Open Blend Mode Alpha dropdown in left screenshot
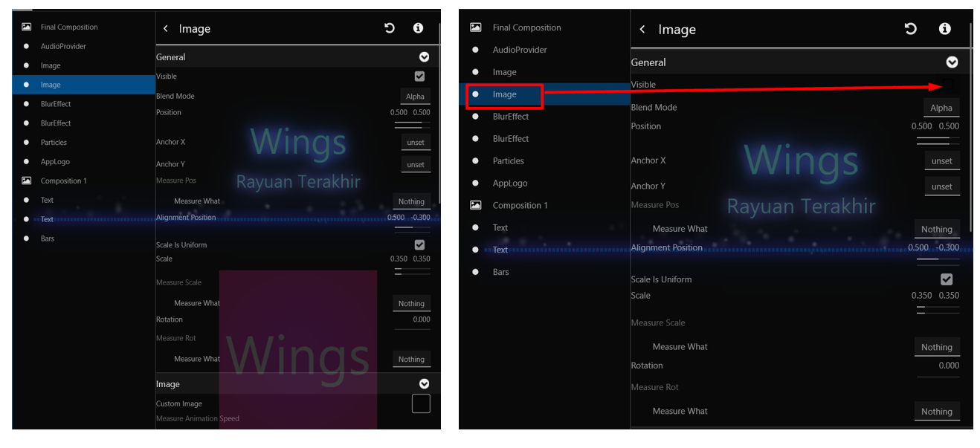The image size is (980, 448). click(415, 97)
